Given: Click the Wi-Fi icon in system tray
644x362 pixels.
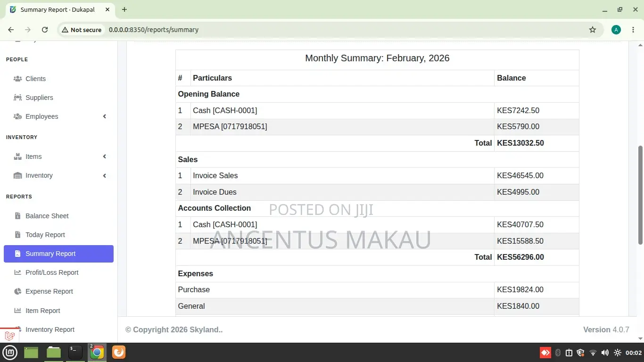Looking at the screenshot, I should (x=593, y=353).
